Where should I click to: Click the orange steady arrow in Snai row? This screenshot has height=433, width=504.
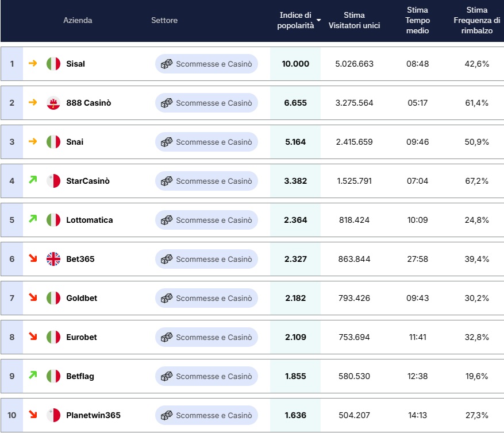click(x=33, y=141)
